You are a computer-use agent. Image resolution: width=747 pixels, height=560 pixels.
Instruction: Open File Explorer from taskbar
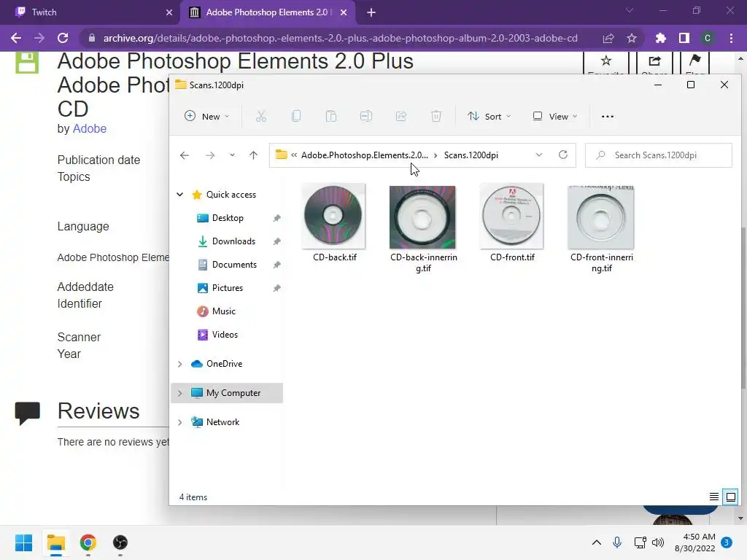55,542
